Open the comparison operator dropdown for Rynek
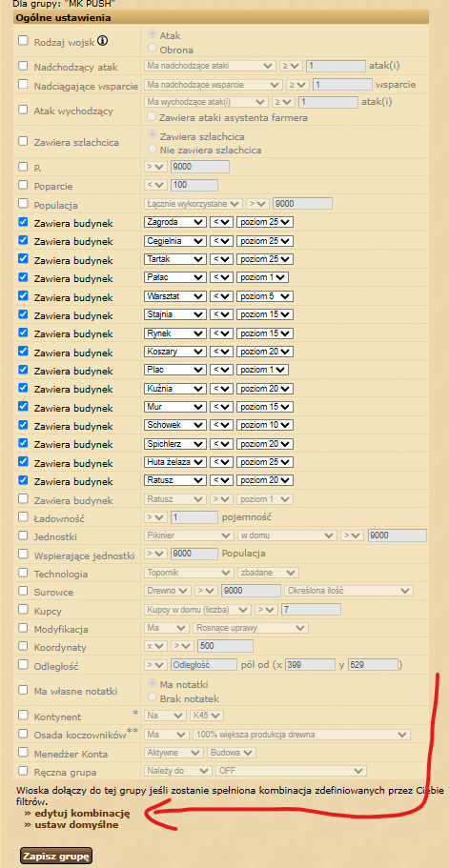 [x=221, y=333]
